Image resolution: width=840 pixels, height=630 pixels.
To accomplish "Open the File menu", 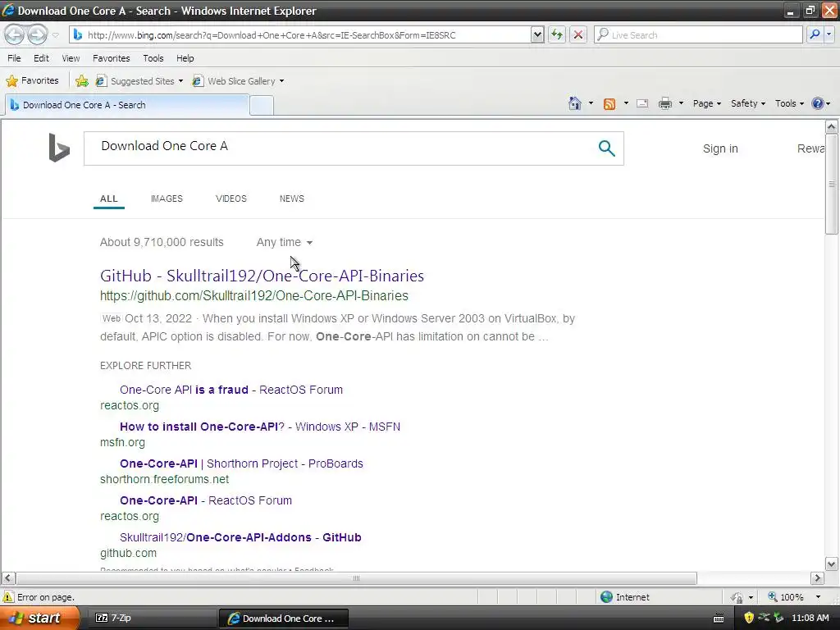I will tap(15, 58).
